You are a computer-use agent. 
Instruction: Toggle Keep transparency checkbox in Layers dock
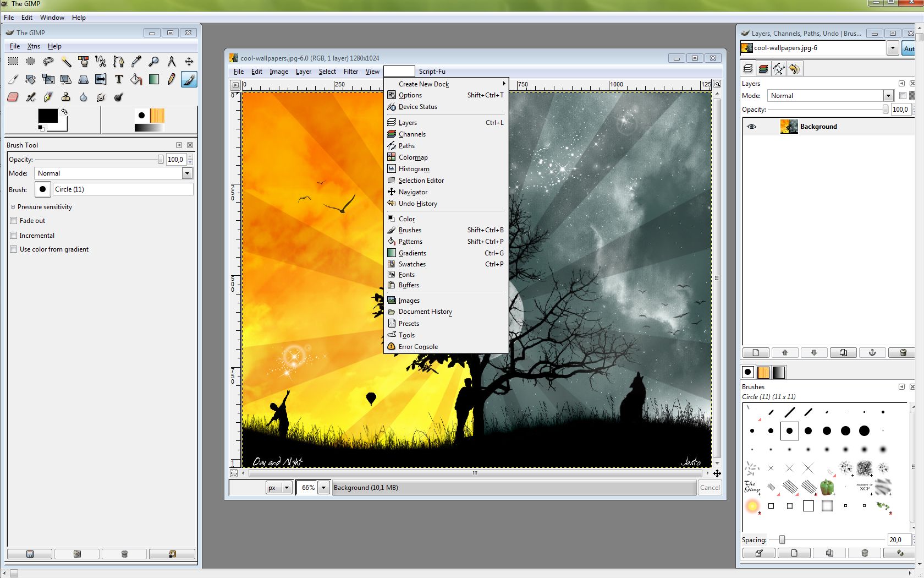click(x=903, y=96)
